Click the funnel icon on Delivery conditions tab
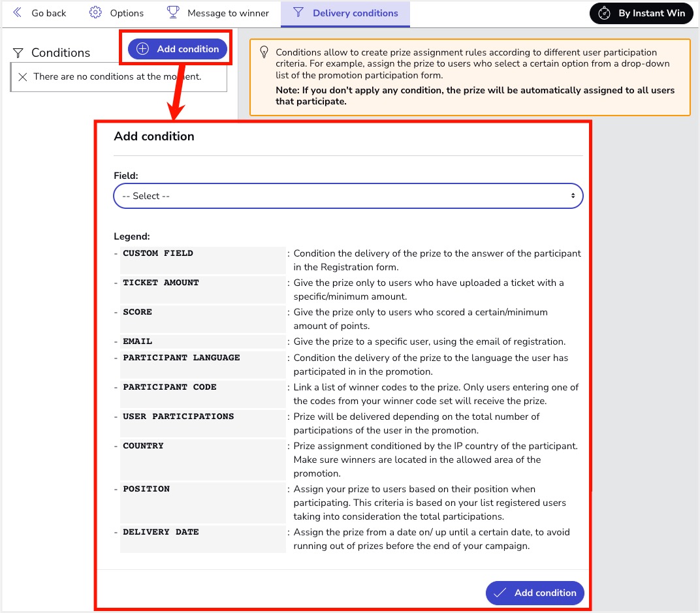This screenshot has height=613, width=700. 298,13
